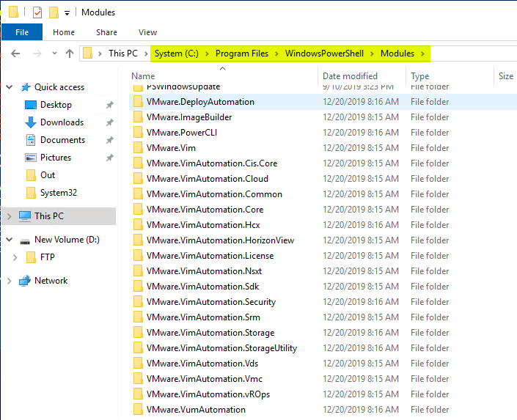Sort by Date modified column header
Image resolution: width=517 pixels, height=420 pixels.
350,76
